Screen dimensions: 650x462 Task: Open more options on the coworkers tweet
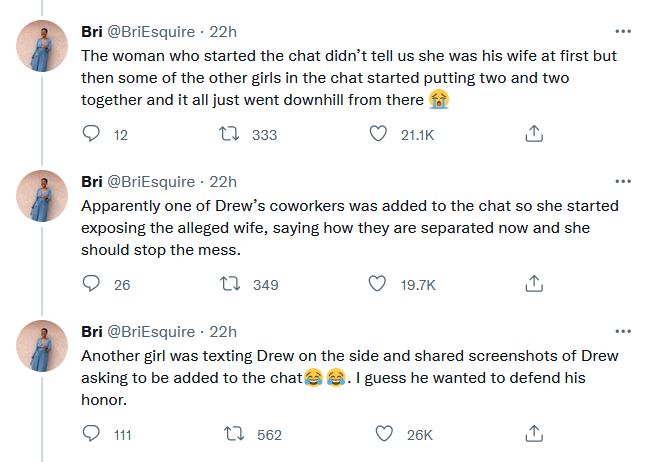pyautogui.click(x=624, y=181)
